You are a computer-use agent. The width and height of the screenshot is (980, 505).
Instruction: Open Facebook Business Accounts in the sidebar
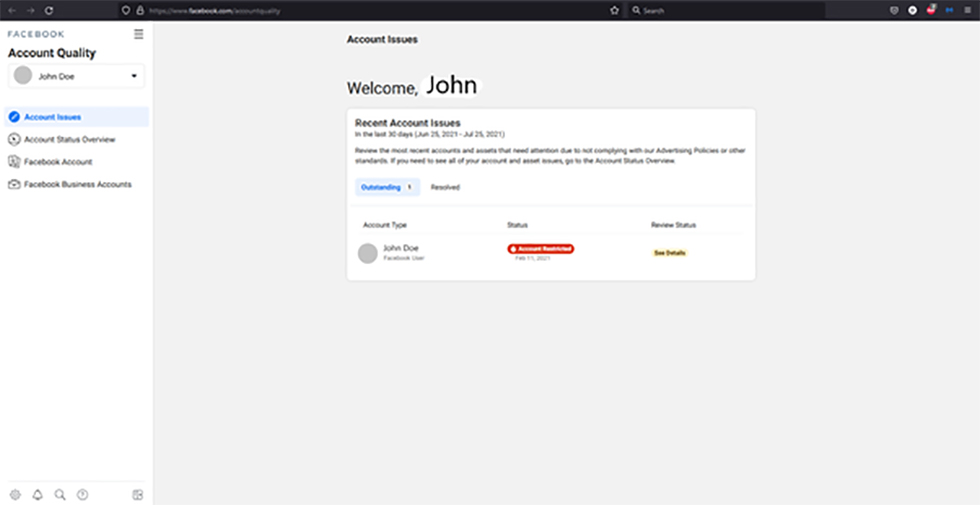coord(77,185)
